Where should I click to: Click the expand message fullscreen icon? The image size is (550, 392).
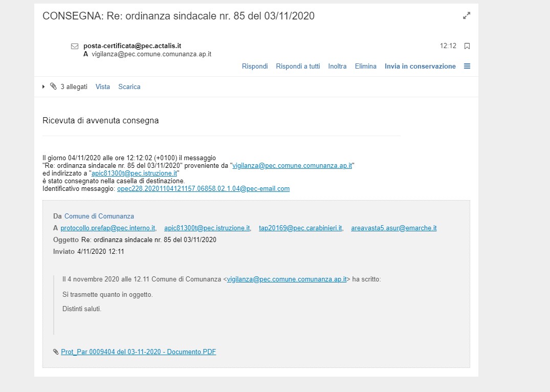point(466,16)
